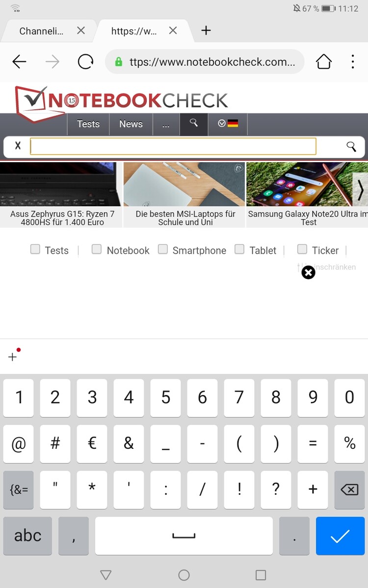Open the three-dot browser menu

click(353, 62)
